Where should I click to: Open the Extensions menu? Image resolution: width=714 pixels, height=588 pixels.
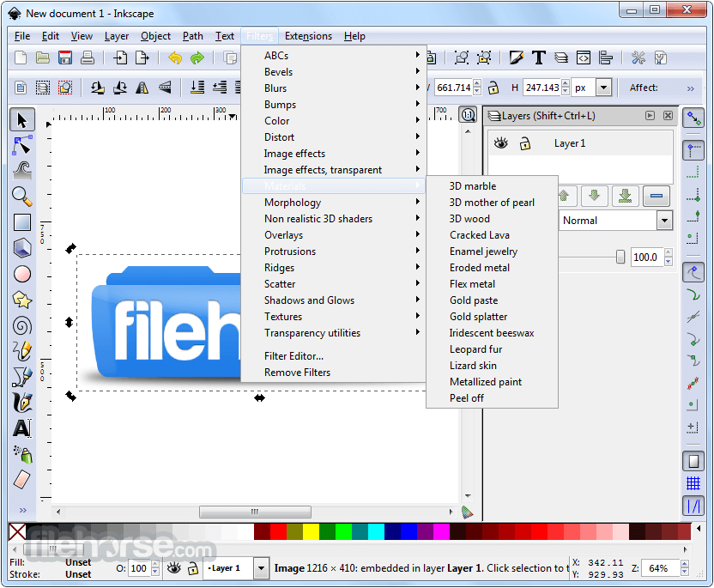308,36
